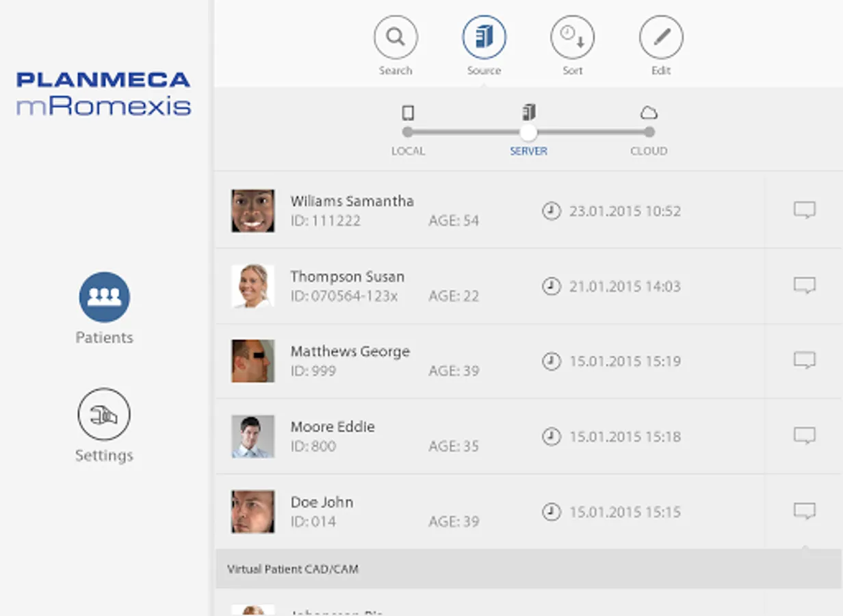This screenshot has height=616, width=843.
Task: Click the SERVER slider handle
Action: (x=528, y=132)
